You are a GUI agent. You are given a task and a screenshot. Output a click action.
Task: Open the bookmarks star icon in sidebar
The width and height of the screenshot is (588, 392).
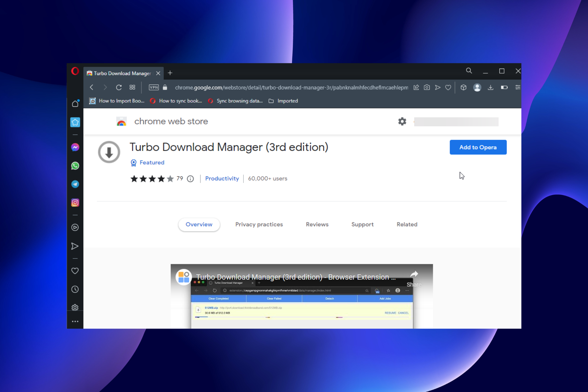pyautogui.click(x=75, y=123)
